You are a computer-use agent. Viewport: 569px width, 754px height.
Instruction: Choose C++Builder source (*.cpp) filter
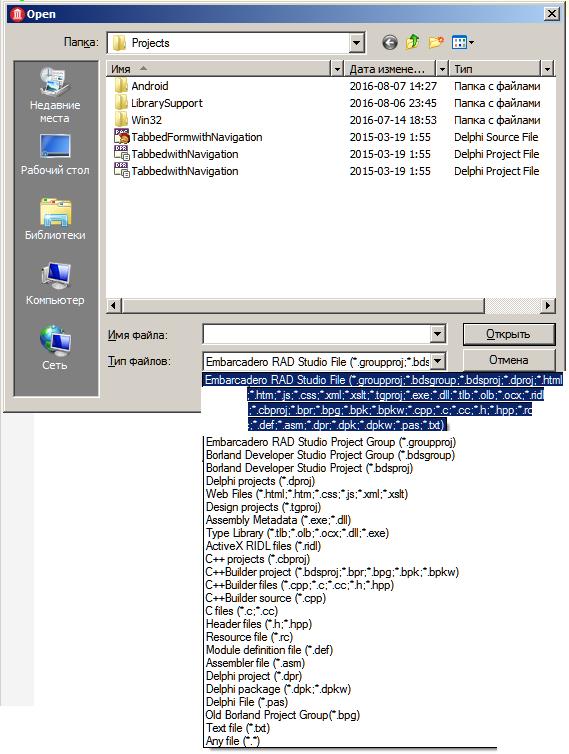266,598
